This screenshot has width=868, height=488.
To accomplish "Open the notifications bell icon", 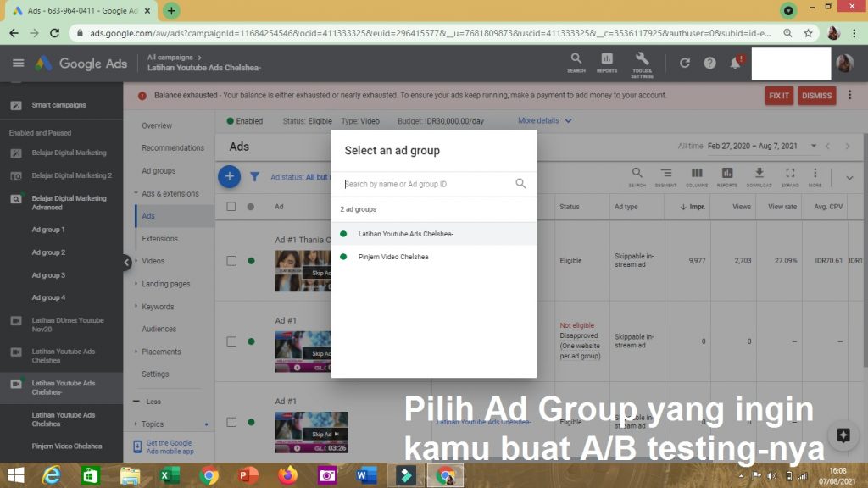I will pyautogui.click(x=735, y=64).
